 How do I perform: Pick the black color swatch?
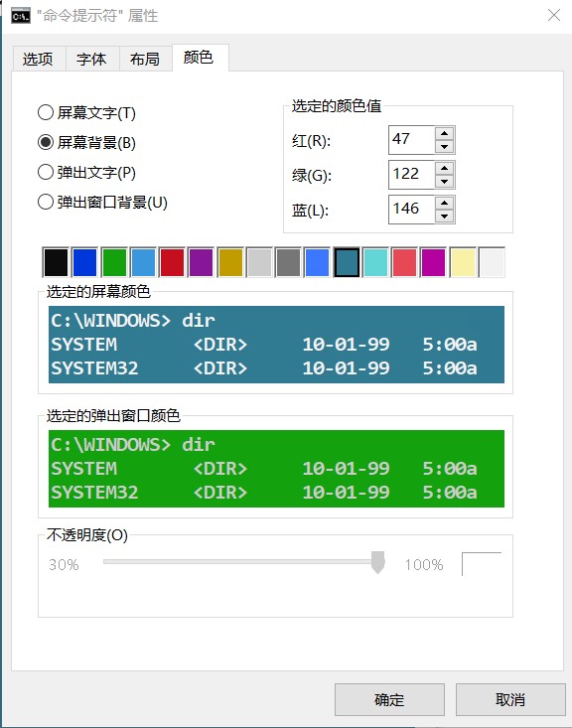point(56,262)
